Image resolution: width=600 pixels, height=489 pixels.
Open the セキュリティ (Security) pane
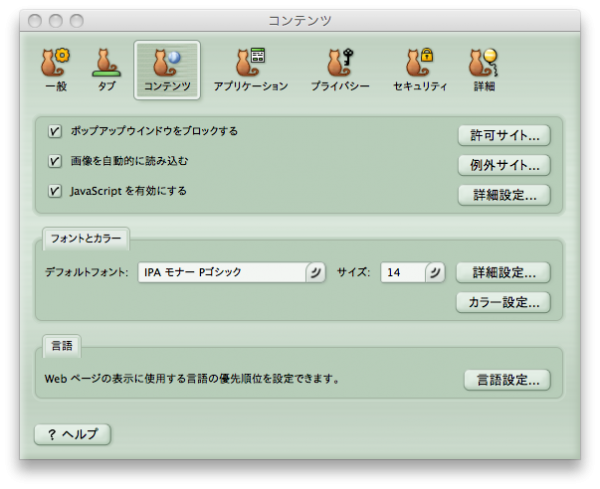pos(420,70)
